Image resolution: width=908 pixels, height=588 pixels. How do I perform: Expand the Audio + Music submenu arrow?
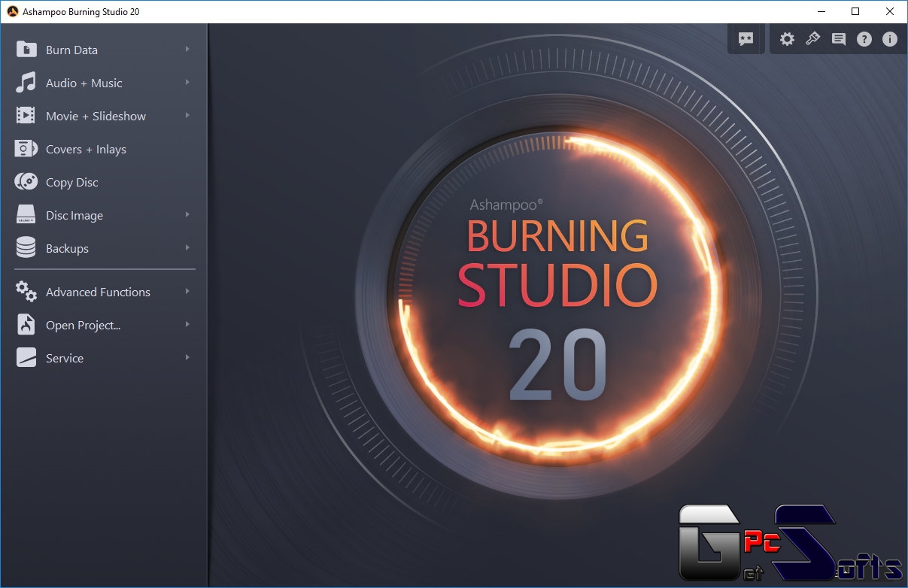click(x=187, y=83)
